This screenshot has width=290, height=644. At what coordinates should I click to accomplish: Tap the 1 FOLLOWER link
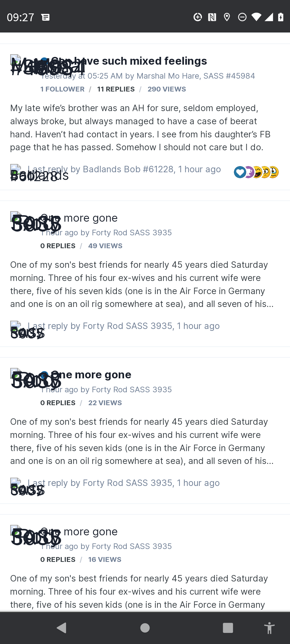tap(62, 89)
